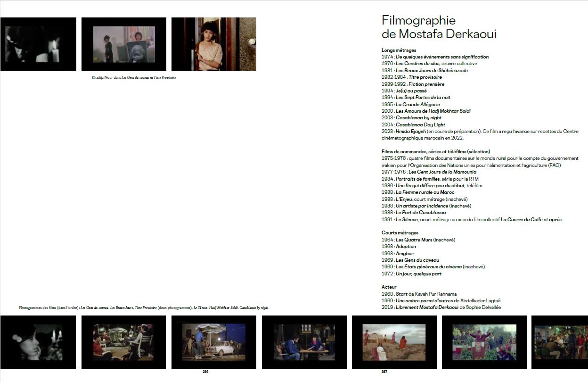The image size is (588, 382).
Task: Select the Courts métrages section heading
Action: coord(400,233)
